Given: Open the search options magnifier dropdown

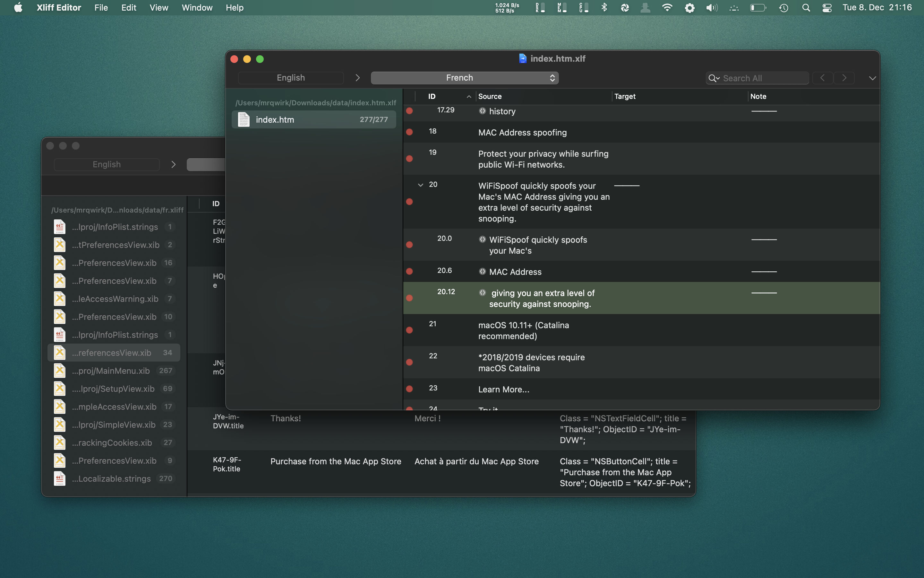Looking at the screenshot, I should (x=714, y=78).
